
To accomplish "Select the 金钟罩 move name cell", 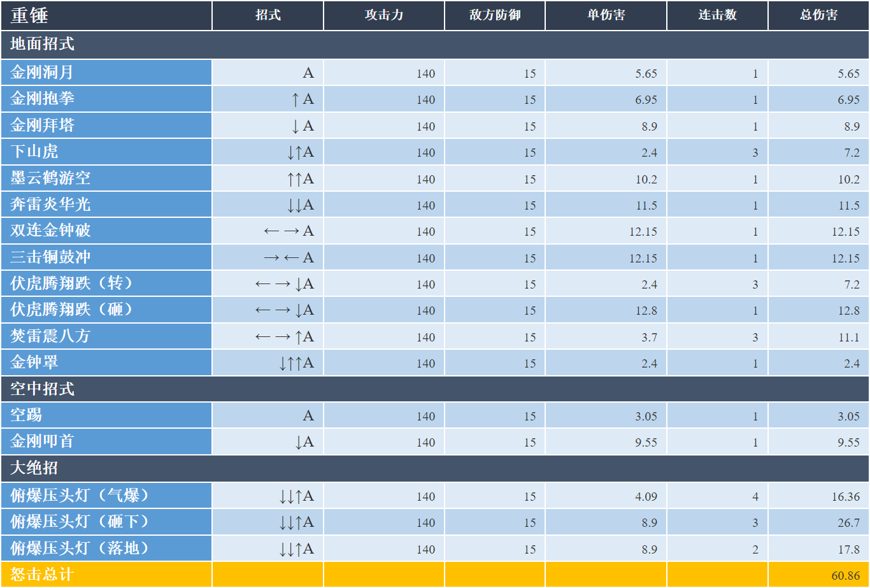I will [106, 363].
